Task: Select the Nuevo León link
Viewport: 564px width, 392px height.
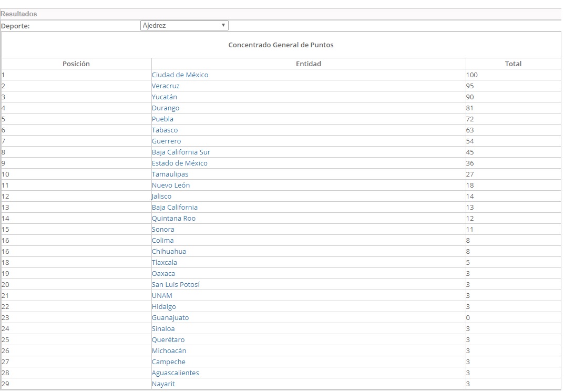Action: coord(171,185)
